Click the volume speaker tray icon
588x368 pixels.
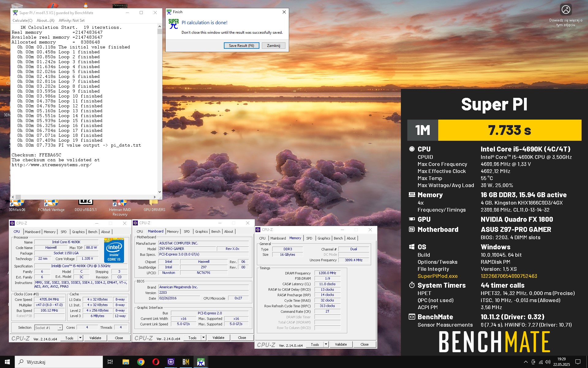click(x=548, y=362)
